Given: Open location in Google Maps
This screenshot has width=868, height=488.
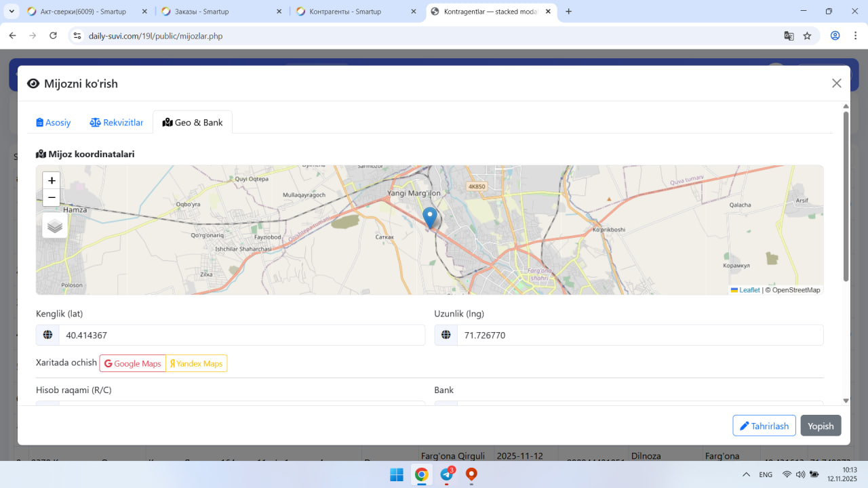Looking at the screenshot, I should 133,363.
